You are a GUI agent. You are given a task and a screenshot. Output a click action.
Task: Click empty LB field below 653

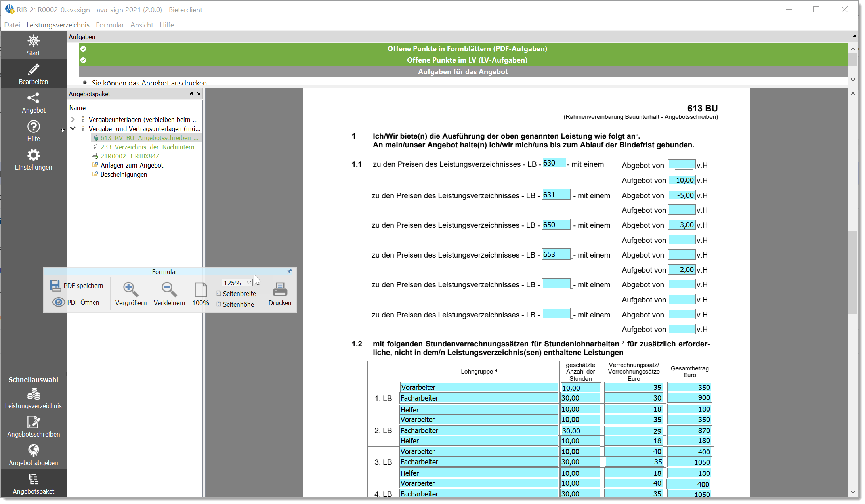[x=556, y=284]
